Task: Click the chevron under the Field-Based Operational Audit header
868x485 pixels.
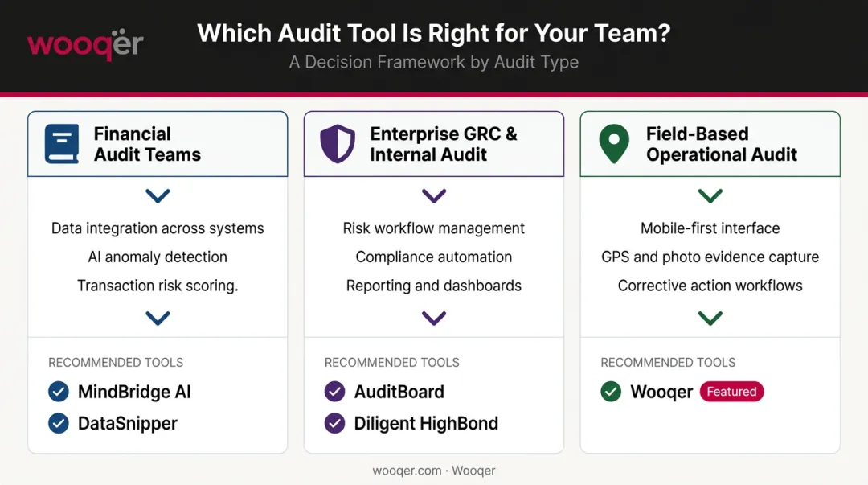Action: click(x=710, y=195)
